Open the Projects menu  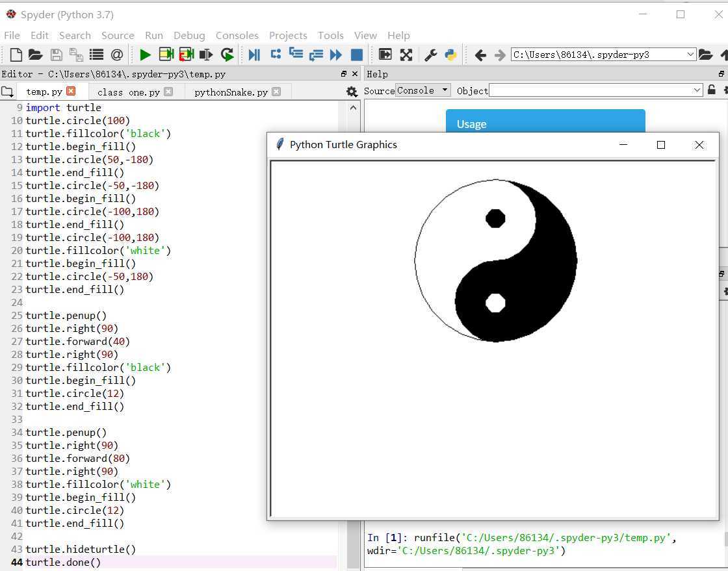pyautogui.click(x=289, y=35)
